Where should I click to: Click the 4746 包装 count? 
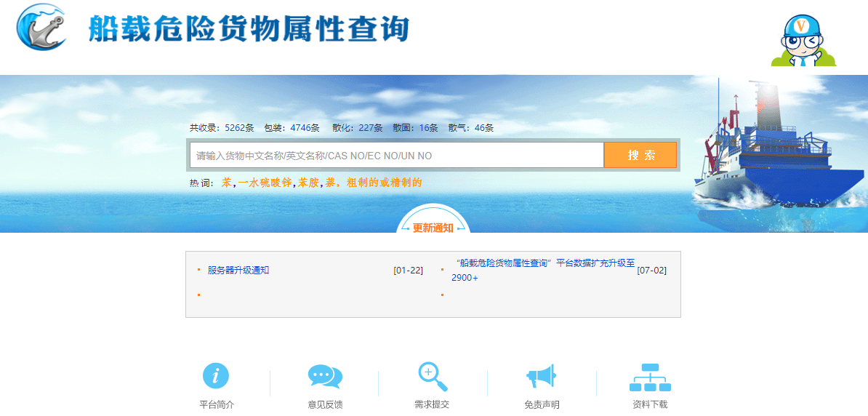[x=300, y=128]
